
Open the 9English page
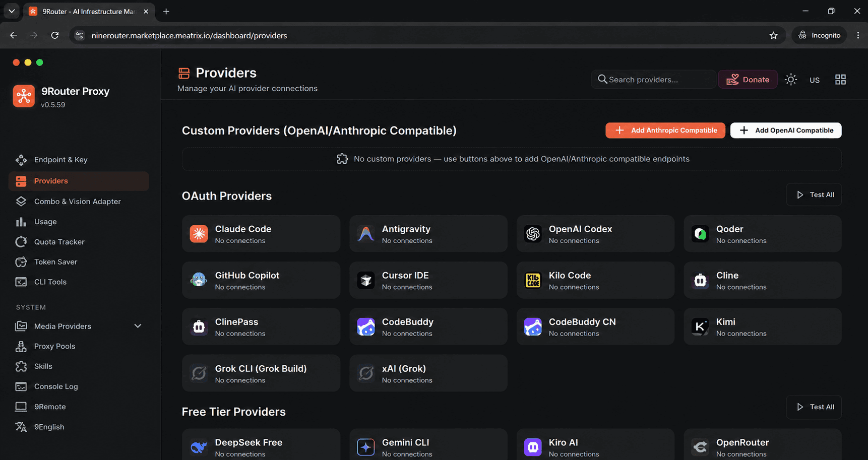point(79,427)
